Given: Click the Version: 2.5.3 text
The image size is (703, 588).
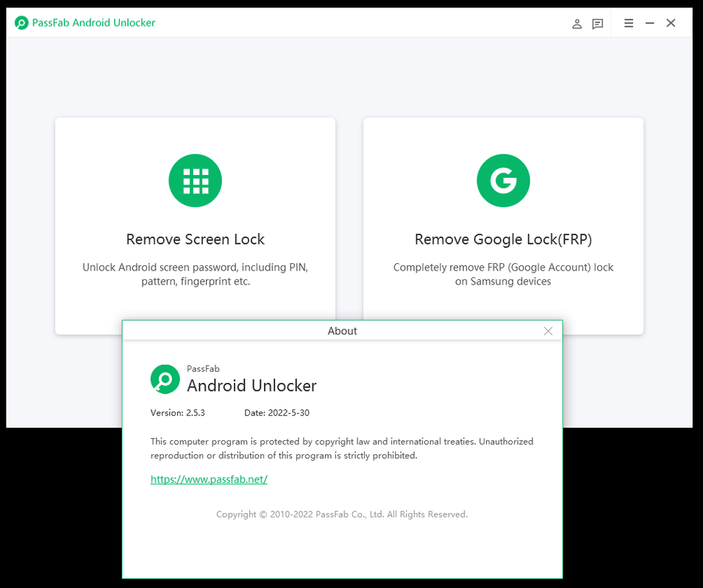Looking at the screenshot, I should tap(177, 413).
